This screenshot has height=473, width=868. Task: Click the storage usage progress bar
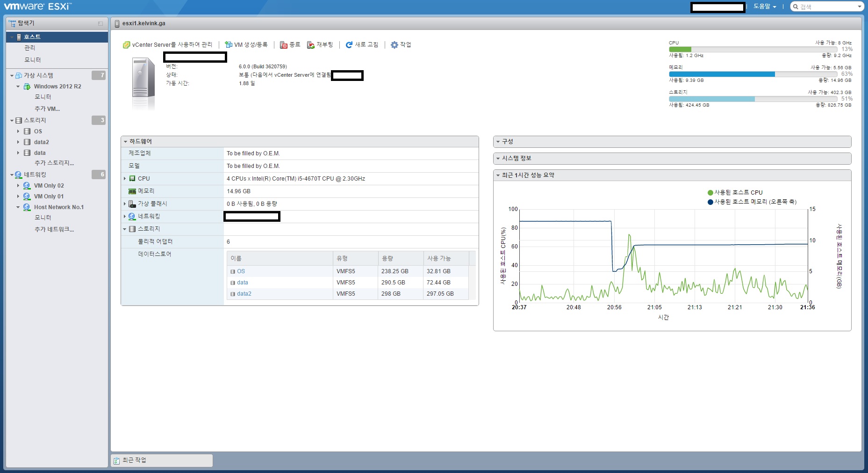click(x=753, y=99)
